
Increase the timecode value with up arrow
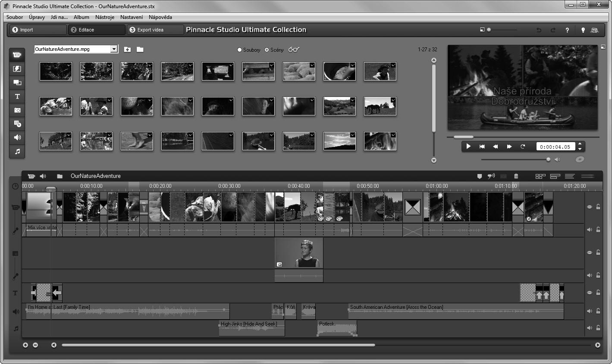pos(580,144)
